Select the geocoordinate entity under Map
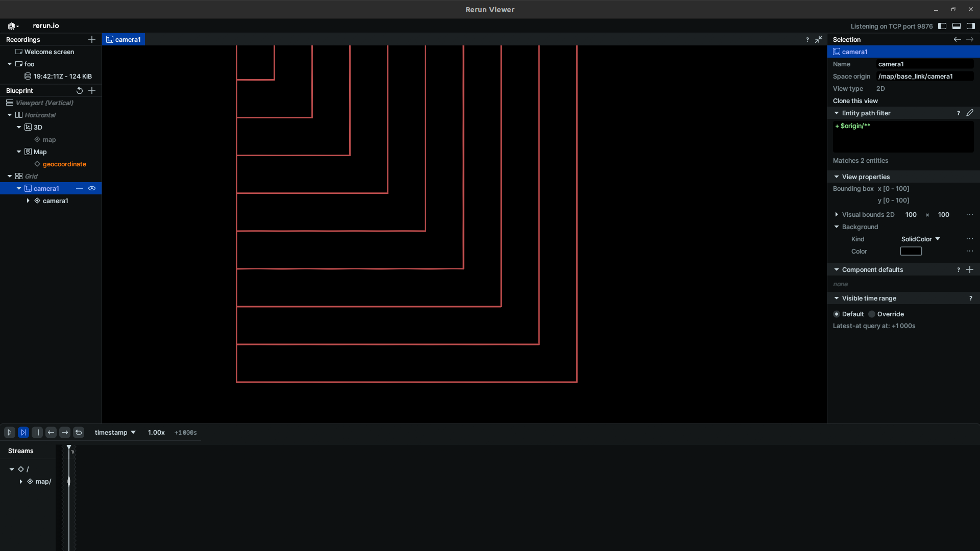This screenshot has height=551, width=980. (65, 164)
